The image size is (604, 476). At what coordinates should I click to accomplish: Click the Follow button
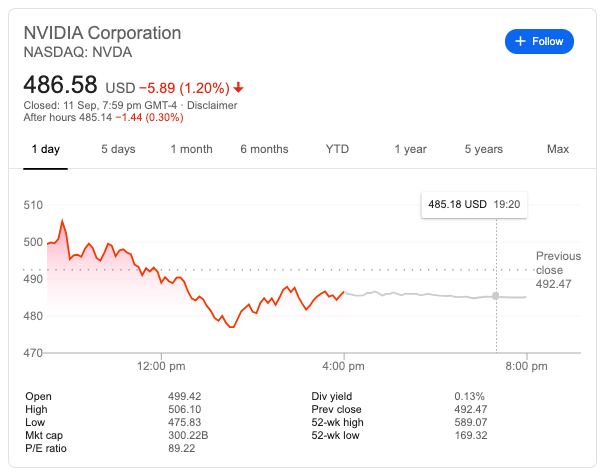point(540,41)
